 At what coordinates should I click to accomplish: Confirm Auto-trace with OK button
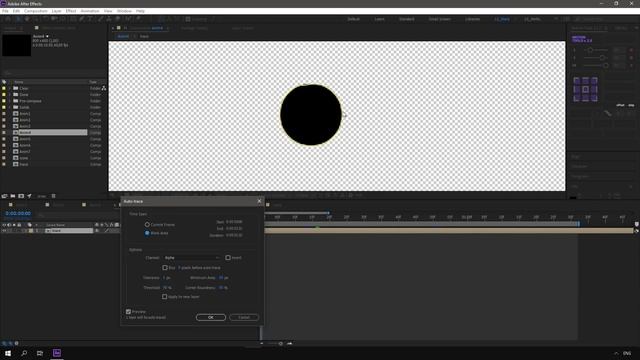tap(211, 317)
